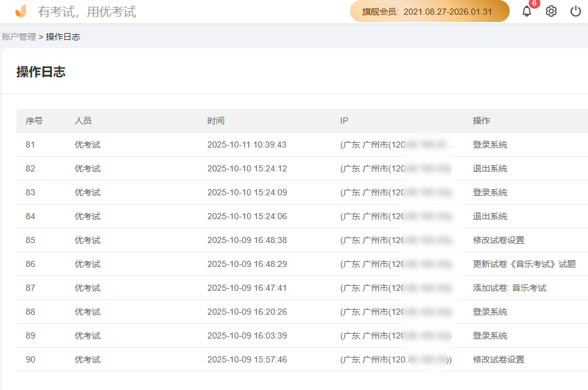Image resolution: width=588 pixels, height=390 pixels.
Task: Select row 81's 登录系统 entry
Action: [489, 145]
